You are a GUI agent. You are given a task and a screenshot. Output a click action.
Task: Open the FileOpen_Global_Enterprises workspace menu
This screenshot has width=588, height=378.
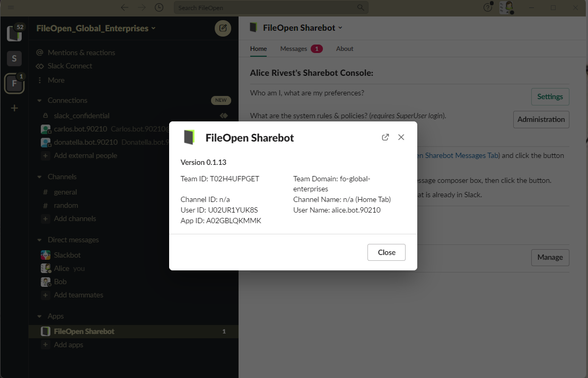95,28
